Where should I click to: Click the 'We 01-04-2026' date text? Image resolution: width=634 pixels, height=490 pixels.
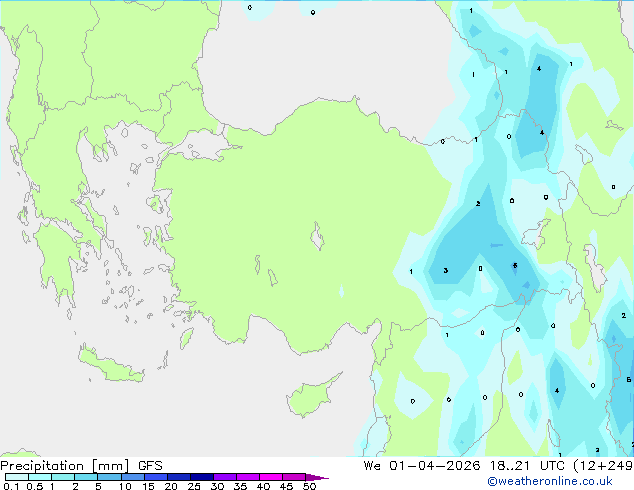(421, 466)
